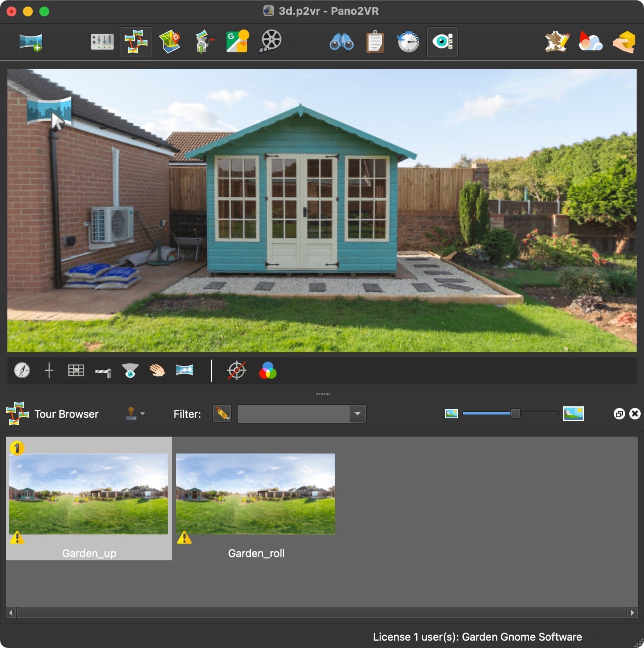Open the clipboard list panel
644x648 pixels.
(375, 42)
